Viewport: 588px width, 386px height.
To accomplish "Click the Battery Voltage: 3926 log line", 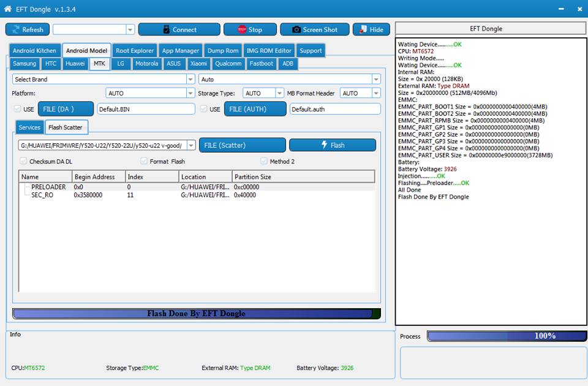I will pyautogui.click(x=427, y=169).
